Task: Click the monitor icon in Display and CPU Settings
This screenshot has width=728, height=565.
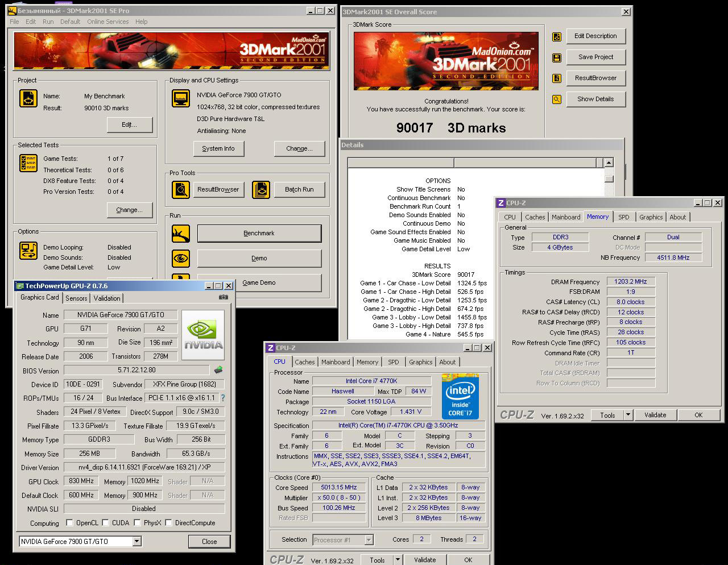Action: pyautogui.click(x=181, y=98)
